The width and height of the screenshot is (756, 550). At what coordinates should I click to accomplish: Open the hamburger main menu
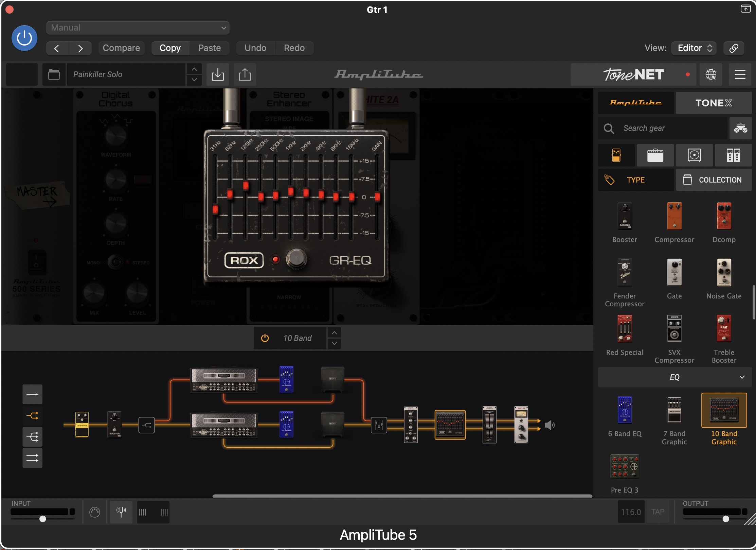(x=740, y=74)
